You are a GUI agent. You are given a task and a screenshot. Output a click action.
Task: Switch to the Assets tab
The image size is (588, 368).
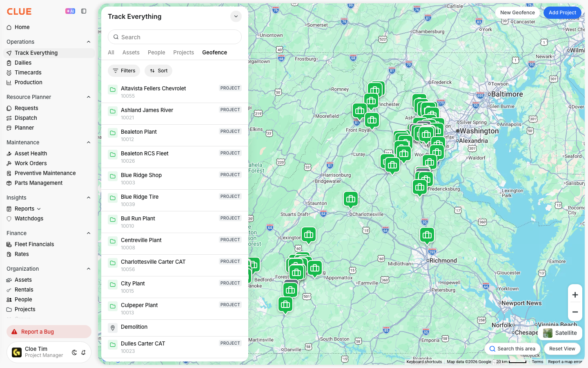(131, 52)
